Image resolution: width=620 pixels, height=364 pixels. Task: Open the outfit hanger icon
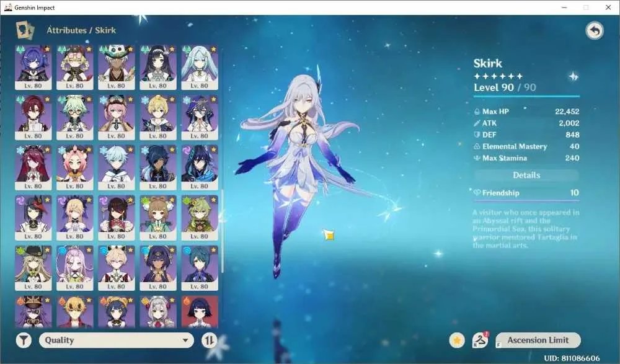[x=480, y=340]
